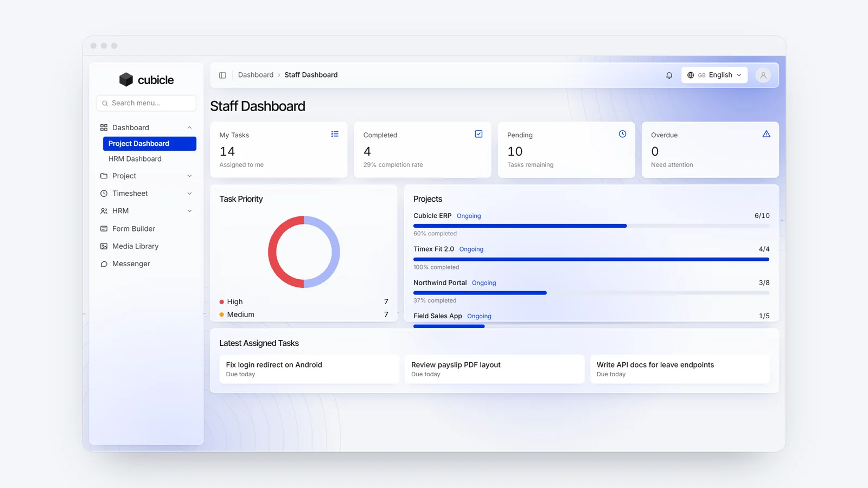Open 'Review payslip PDF layout' task card

point(494,369)
